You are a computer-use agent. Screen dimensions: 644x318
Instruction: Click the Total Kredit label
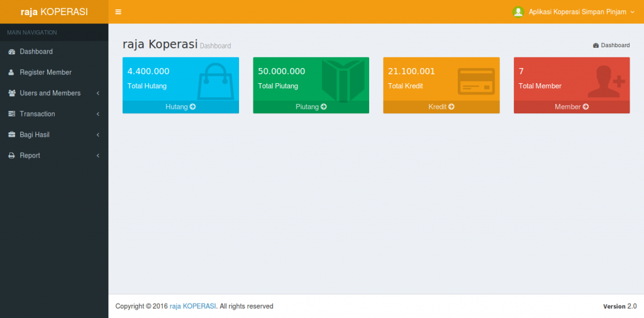[x=406, y=86]
